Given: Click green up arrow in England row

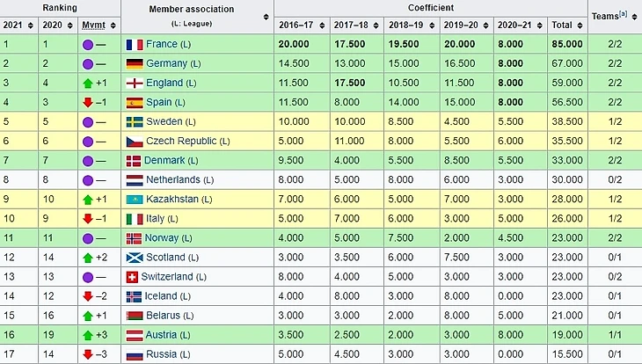Looking at the screenshot, I should tap(88, 83).
